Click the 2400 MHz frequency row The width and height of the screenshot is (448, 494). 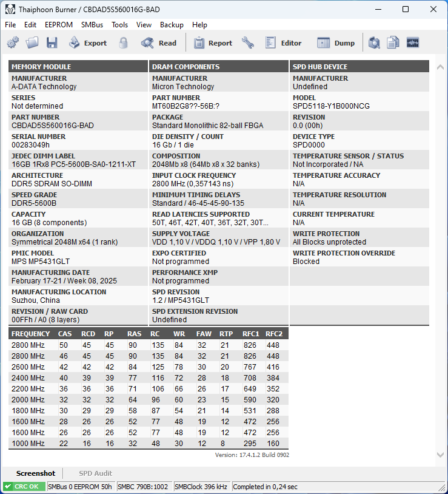148,377
